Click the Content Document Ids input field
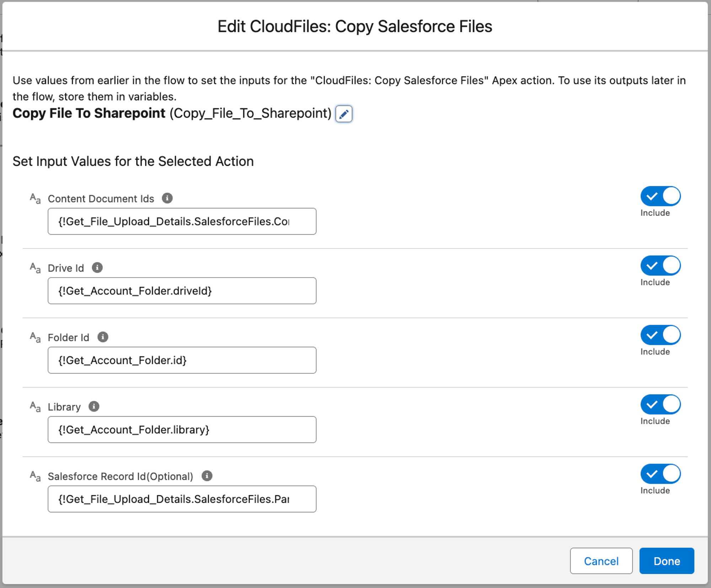711x588 pixels. click(182, 221)
